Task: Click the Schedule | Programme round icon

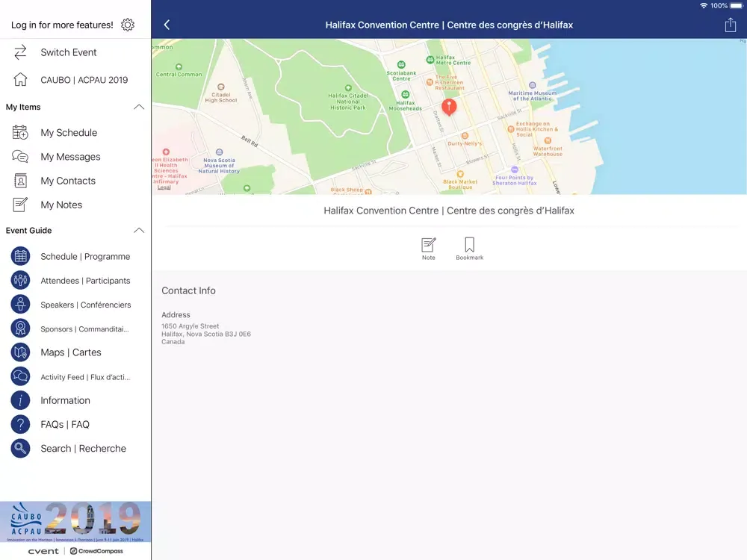Action: tap(20, 256)
